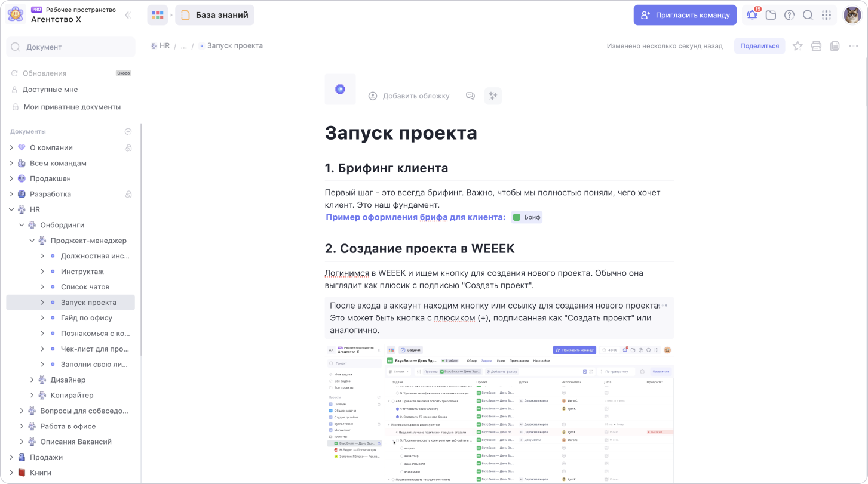Click lock icon next to О компании

[x=128, y=147]
